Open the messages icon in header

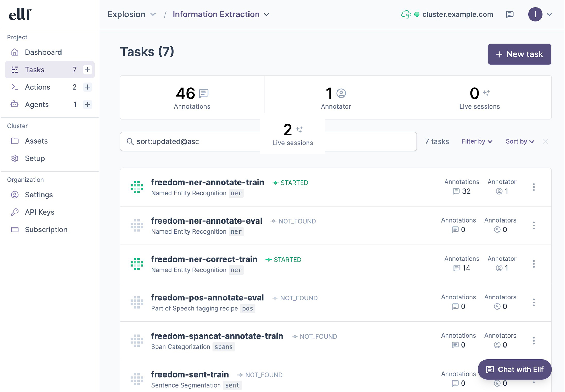pos(509,14)
